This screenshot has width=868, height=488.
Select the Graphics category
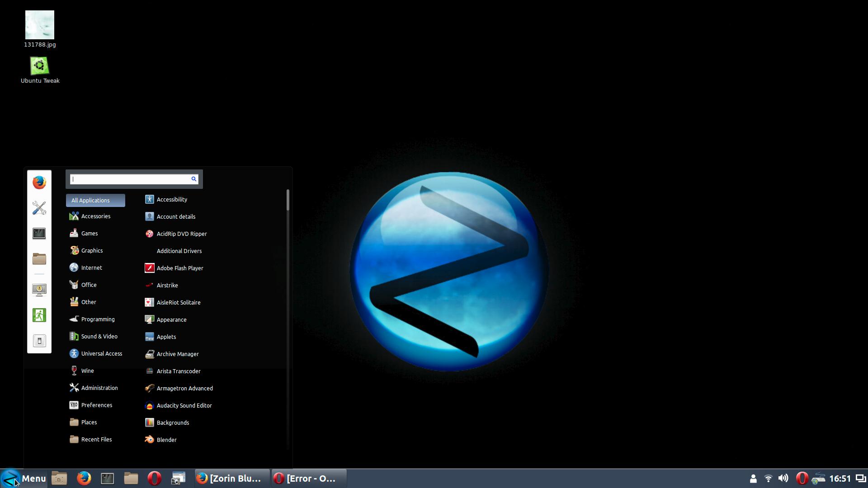(x=92, y=250)
